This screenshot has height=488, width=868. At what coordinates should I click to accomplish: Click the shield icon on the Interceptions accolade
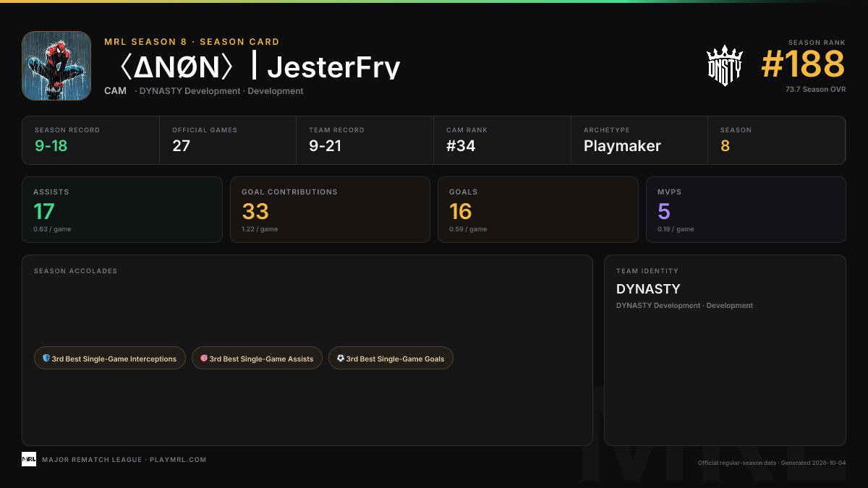(46, 358)
